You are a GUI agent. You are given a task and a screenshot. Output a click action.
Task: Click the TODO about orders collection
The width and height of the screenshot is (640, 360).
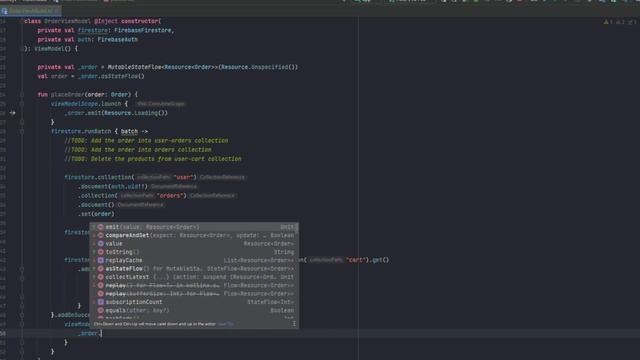[138, 150]
